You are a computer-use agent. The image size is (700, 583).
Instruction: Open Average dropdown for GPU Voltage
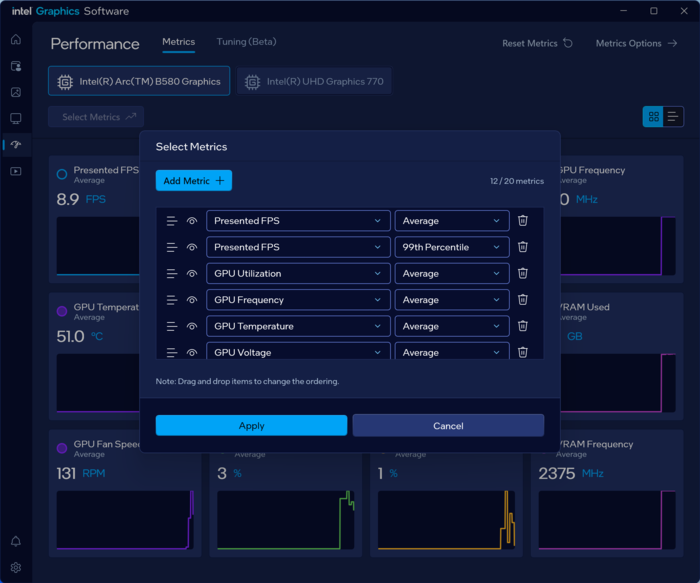tap(452, 351)
